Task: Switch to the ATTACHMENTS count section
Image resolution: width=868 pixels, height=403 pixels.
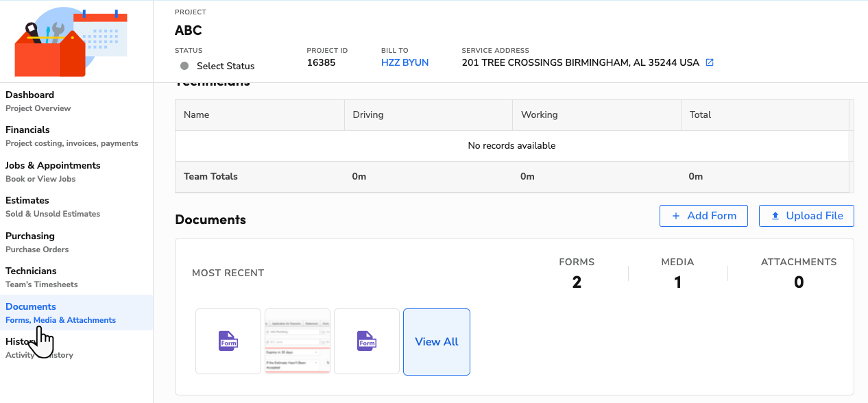Action: click(x=798, y=272)
